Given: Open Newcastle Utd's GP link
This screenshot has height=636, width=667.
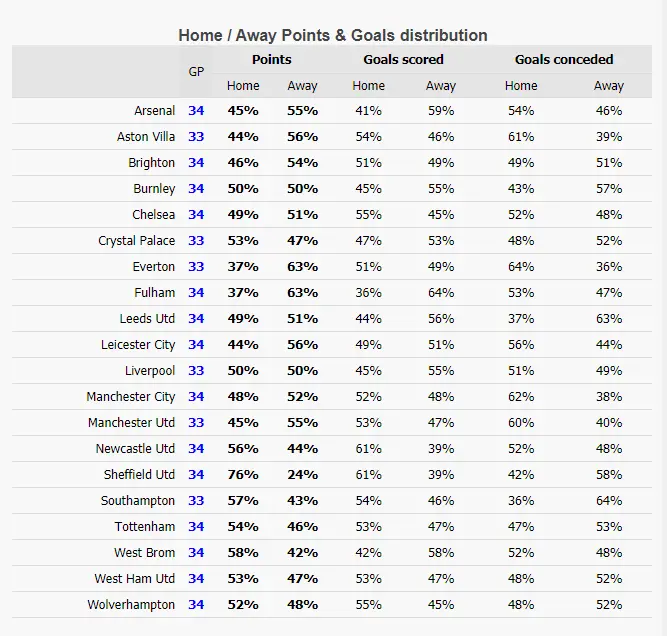Looking at the screenshot, I should click(196, 449).
